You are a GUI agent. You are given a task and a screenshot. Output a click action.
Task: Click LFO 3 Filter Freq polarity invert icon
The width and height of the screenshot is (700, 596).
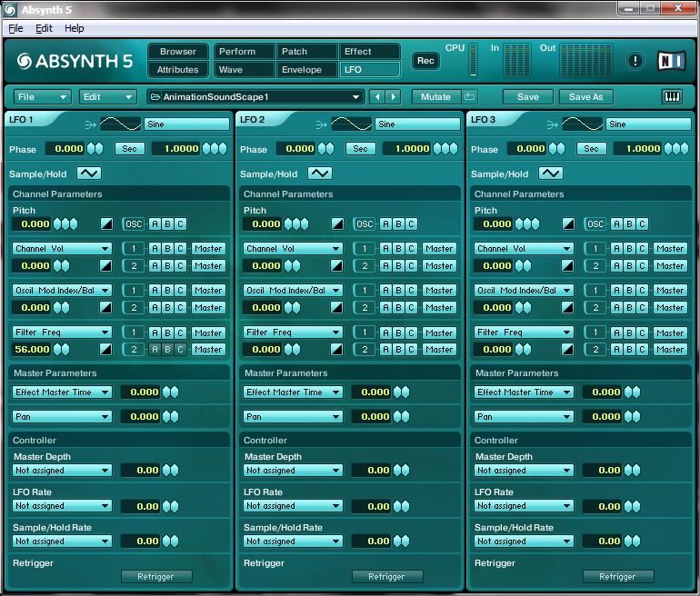tap(567, 349)
